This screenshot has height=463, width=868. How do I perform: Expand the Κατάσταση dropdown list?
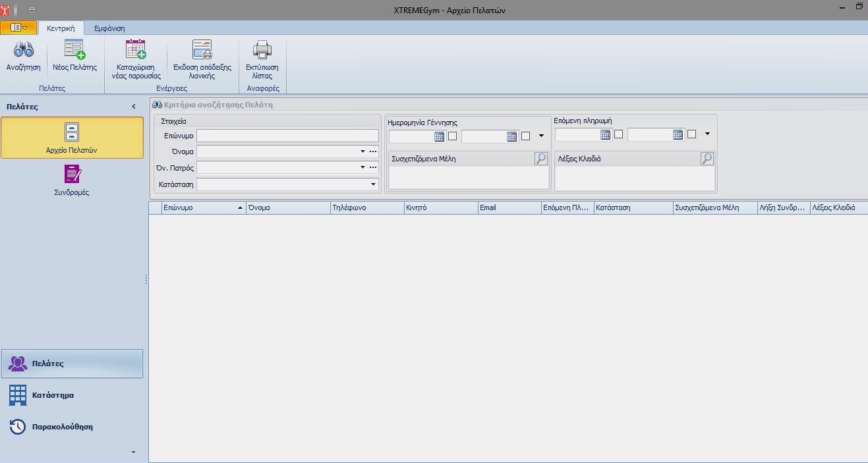373,185
